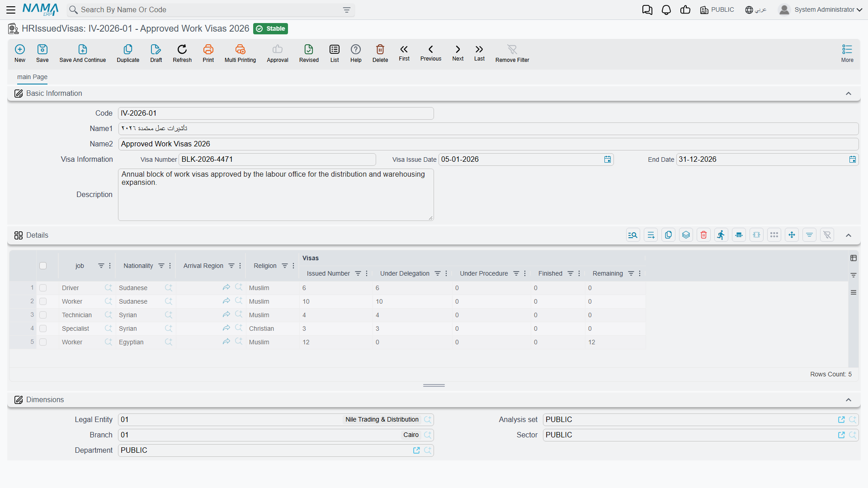Switch to the main Page tab

coord(32,77)
